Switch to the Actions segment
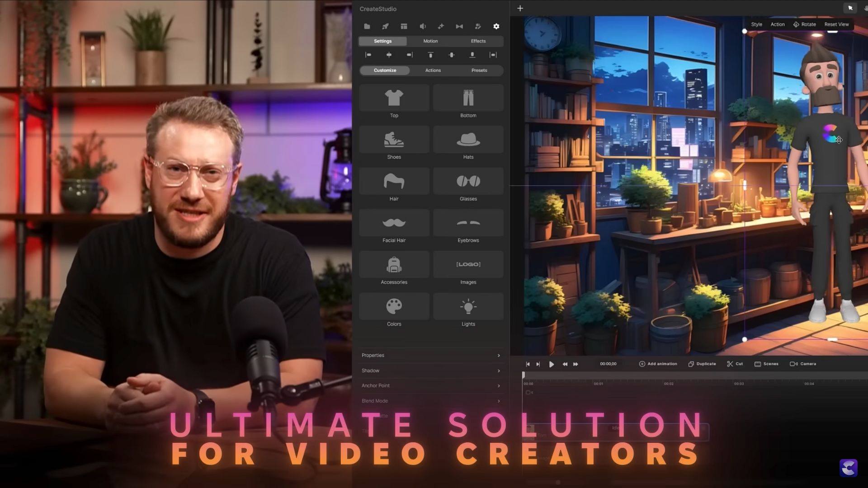Screen dimensions: 868x488 [433, 70]
